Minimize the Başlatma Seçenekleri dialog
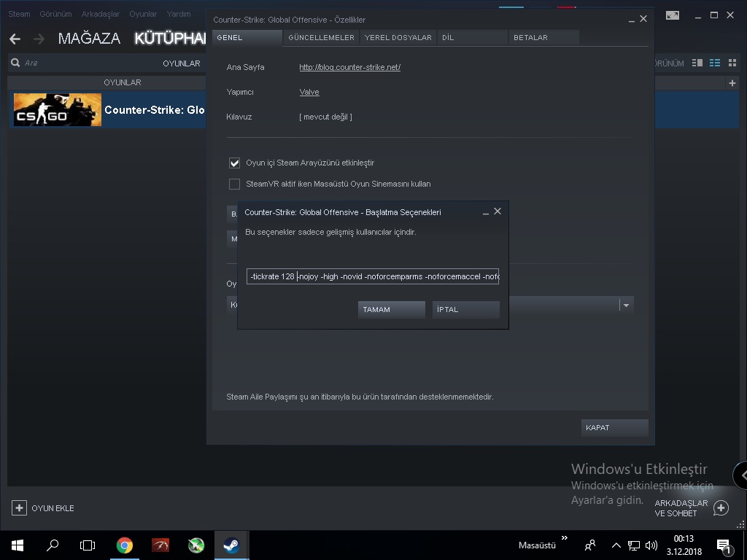Viewport: 747px width, 560px height. (485, 212)
